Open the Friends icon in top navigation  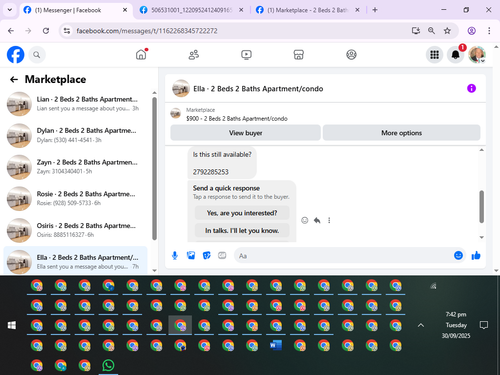point(194,55)
